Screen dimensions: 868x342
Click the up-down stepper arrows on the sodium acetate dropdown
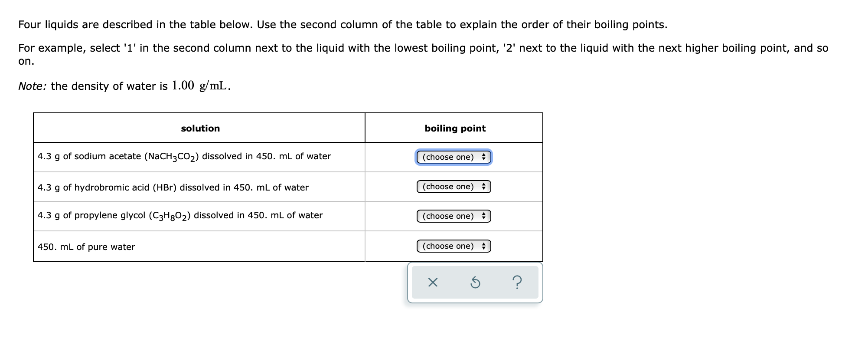[483, 157]
